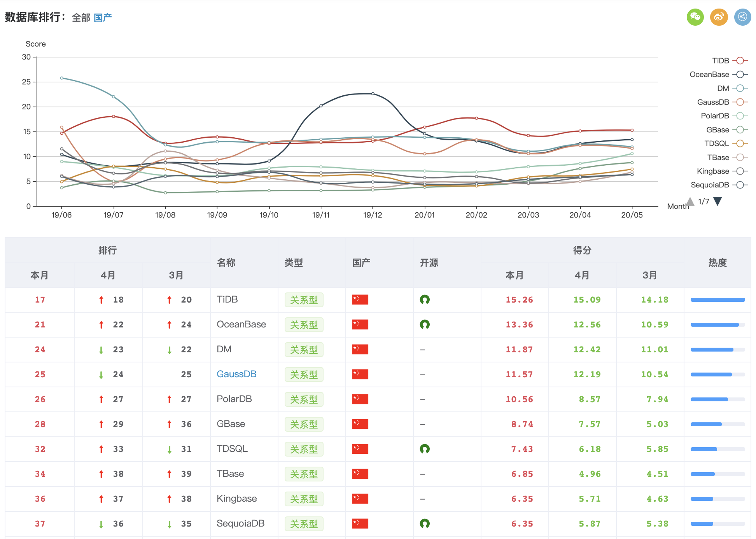
Task: Go to next legend page arrow
Action: click(x=717, y=201)
